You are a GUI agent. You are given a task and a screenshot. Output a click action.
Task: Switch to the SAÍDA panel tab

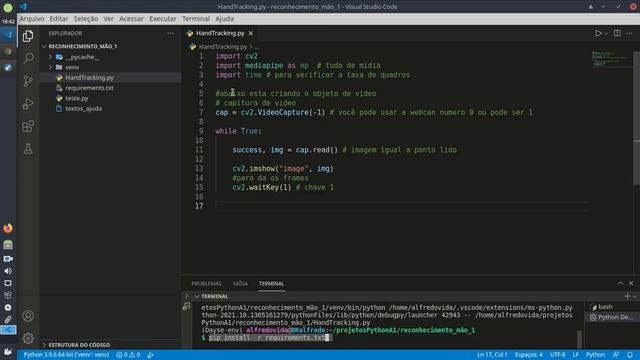pyautogui.click(x=240, y=284)
